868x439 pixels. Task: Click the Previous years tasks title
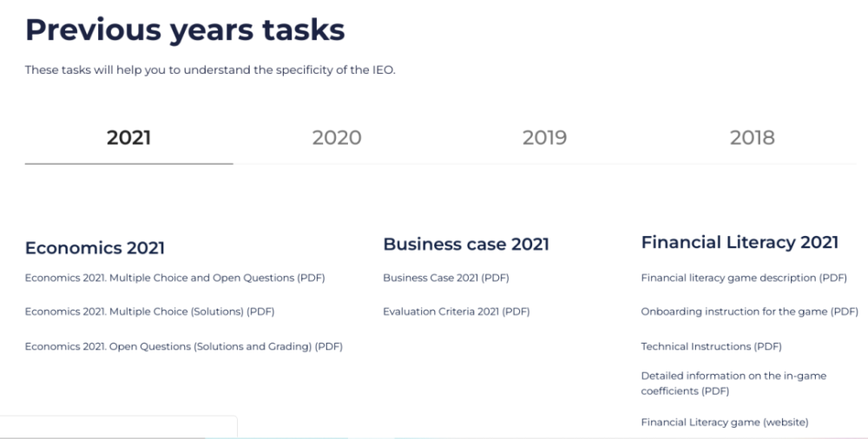pos(185,29)
